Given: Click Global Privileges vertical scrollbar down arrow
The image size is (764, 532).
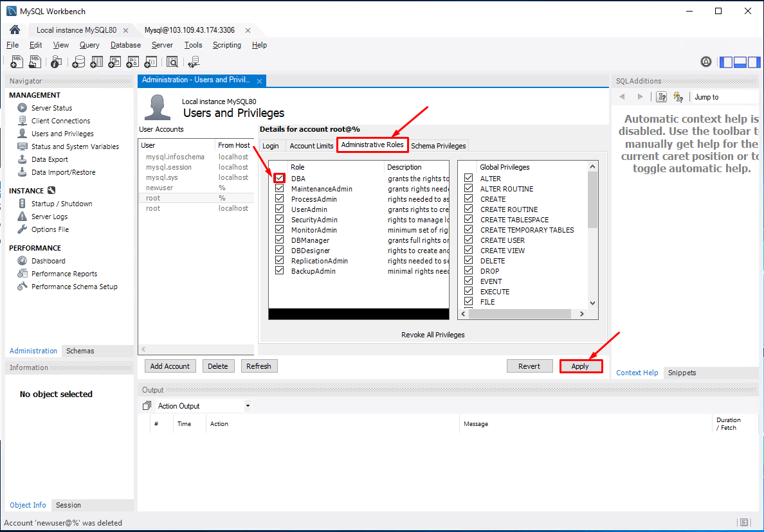Looking at the screenshot, I should [592, 303].
